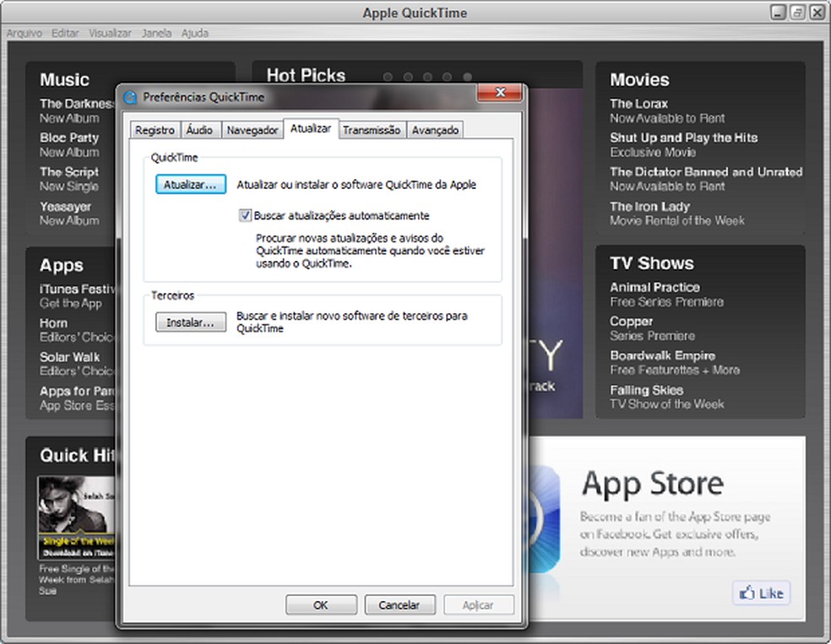Disable Buscar atualizações automaticamente
831x644 pixels.
[x=245, y=215]
